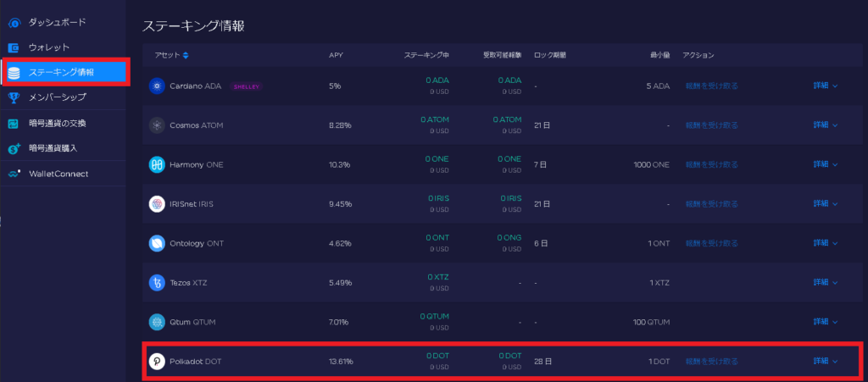Click the crypto purchase dollar icon

[x=15, y=148]
